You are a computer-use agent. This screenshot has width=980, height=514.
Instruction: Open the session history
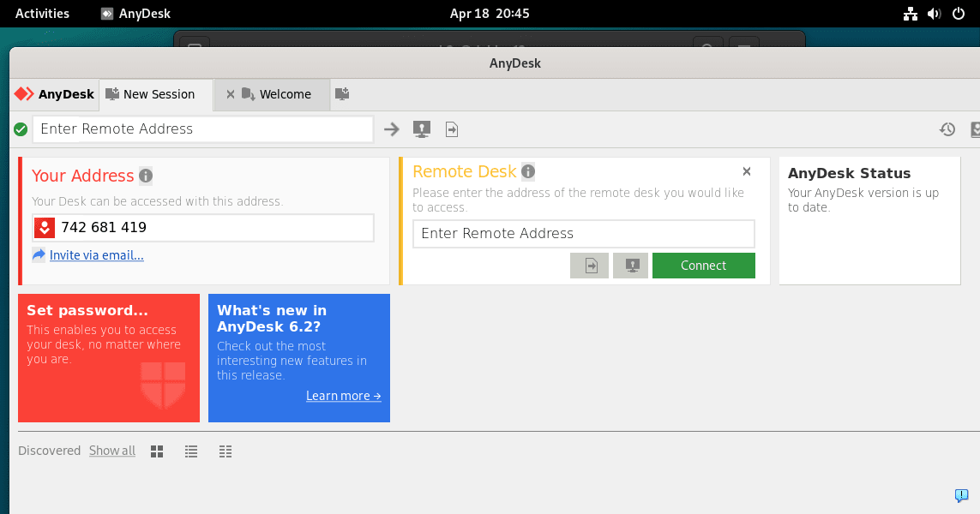[947, 128]
